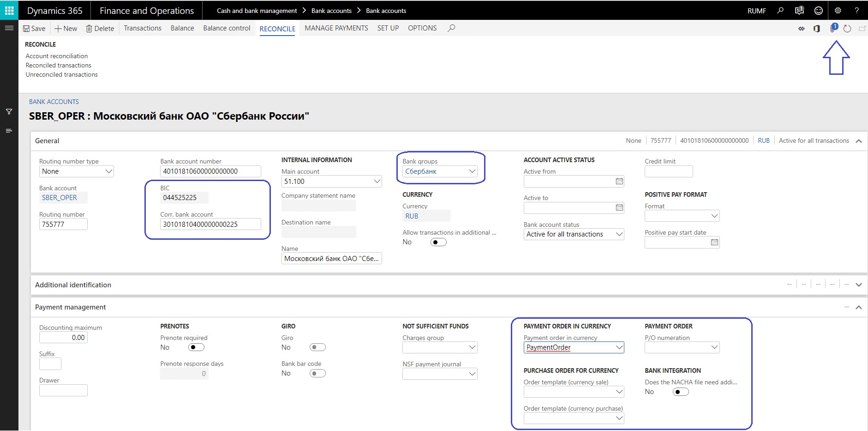Click the BANK ACCOUNTS link above title

pyautogui.click(x=54, y=102)
